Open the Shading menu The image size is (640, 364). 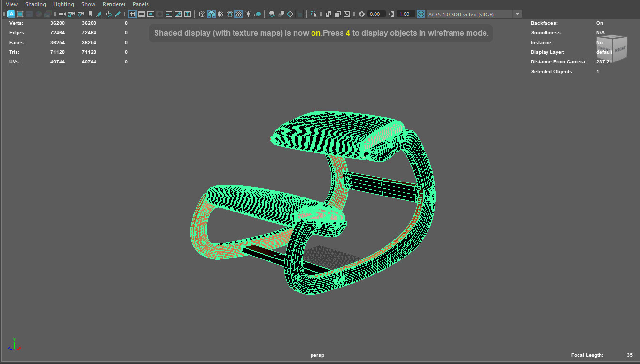35,4
